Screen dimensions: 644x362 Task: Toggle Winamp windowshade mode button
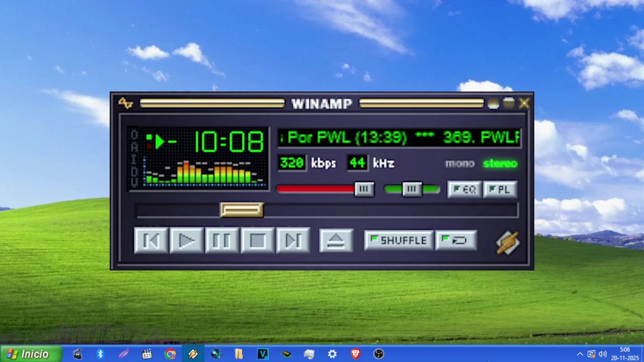tap(509, 103)
